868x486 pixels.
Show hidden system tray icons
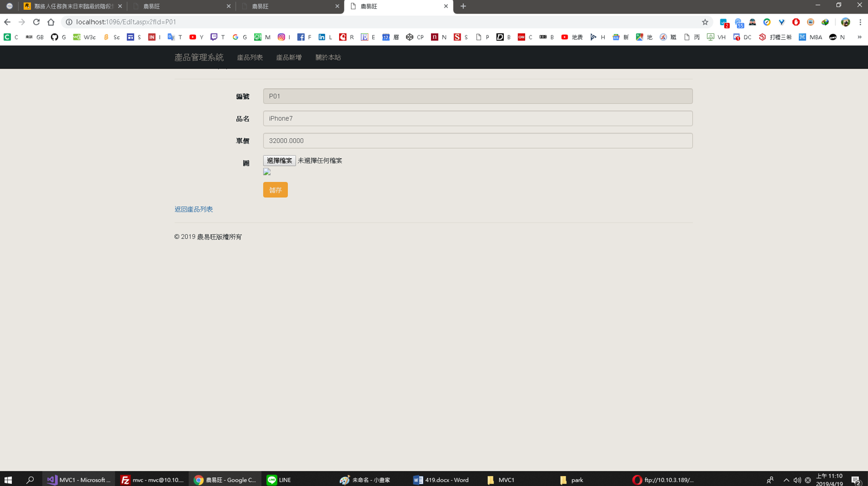786,480
